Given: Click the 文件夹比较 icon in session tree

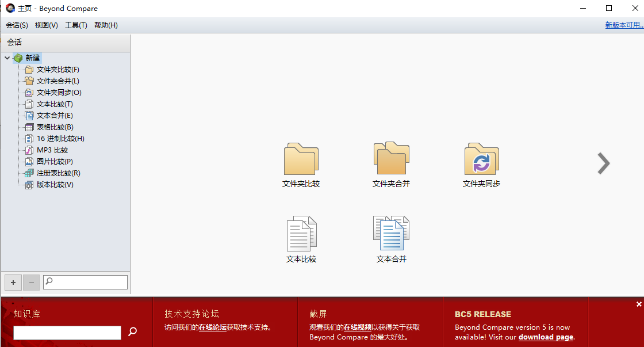Looking at the screenshot, I should click(29, 70).
